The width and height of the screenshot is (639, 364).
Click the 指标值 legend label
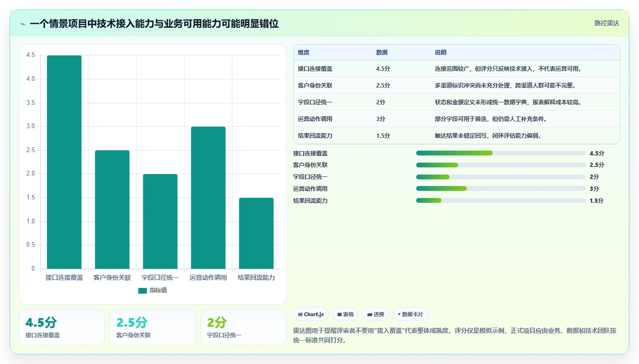click(x=158, y=290)
